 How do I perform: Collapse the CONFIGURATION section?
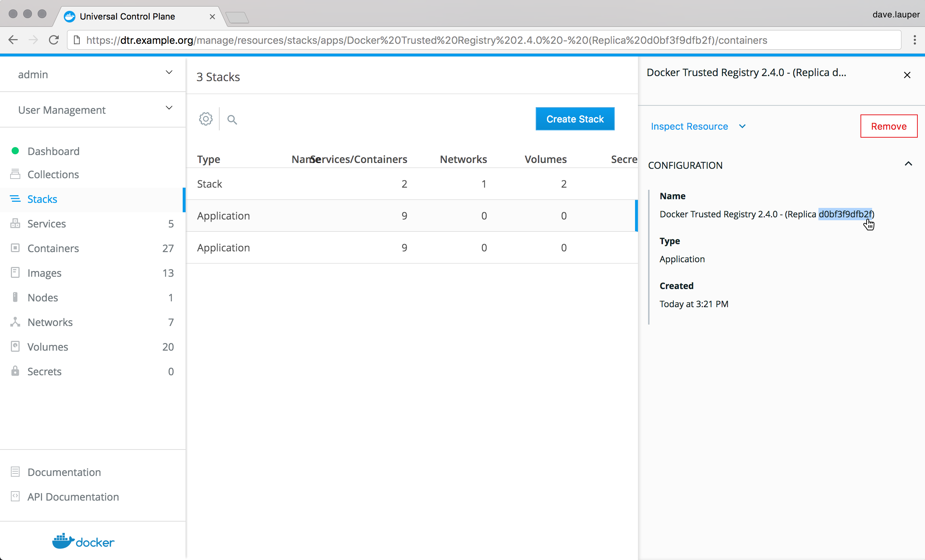coord(908,164)
